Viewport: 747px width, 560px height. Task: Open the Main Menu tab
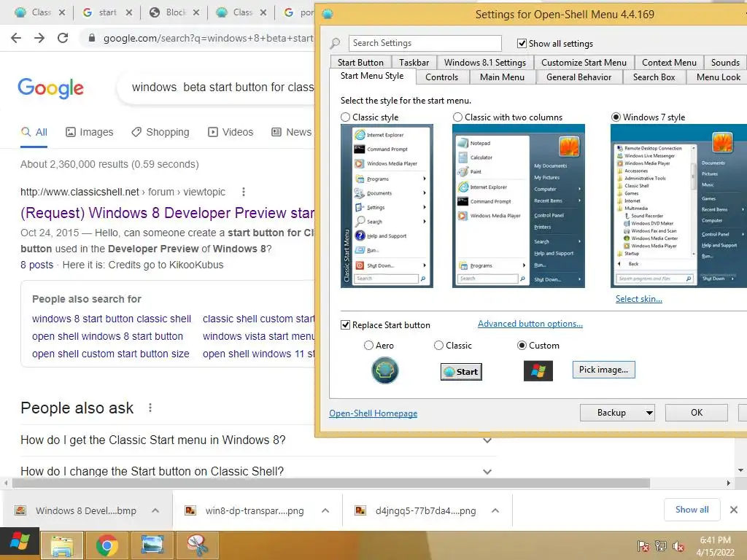click(502, 77)
